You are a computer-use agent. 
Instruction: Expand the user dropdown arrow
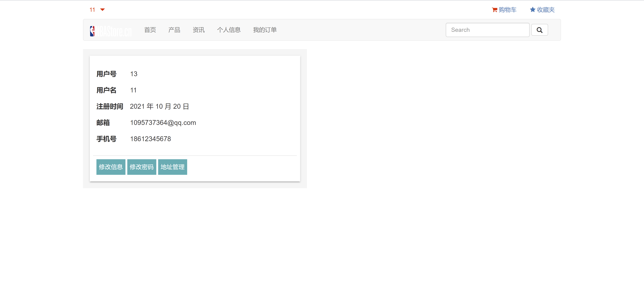pos(102,10)
